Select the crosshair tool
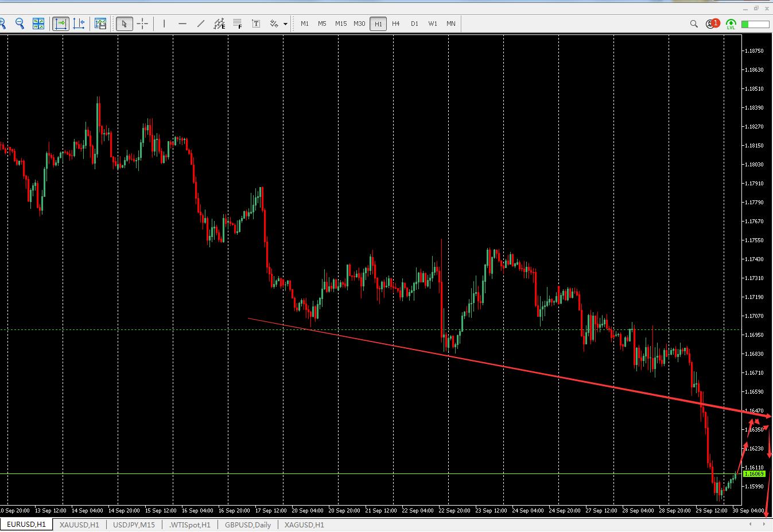Screen dimensions: 773x532 (x=142, y=24)
